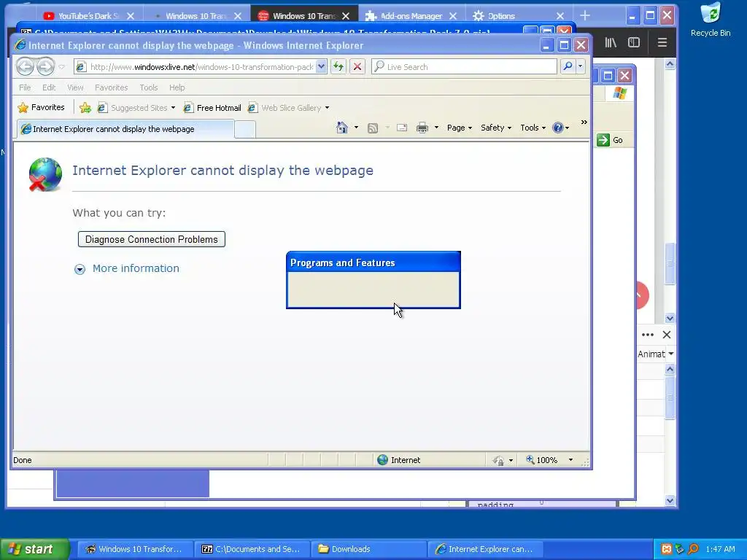Add to Favorites Bar star icon
The image size is (747, 560).
(85, 108)
